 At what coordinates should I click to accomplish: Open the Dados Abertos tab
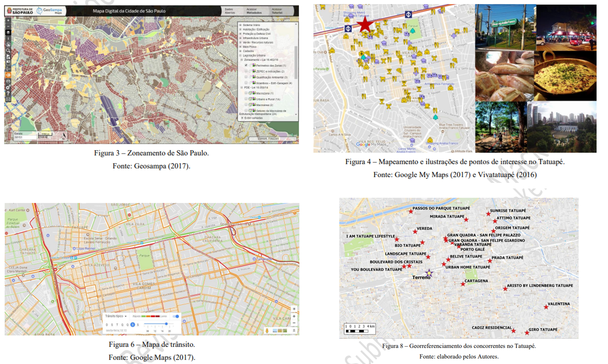point(229,11)
